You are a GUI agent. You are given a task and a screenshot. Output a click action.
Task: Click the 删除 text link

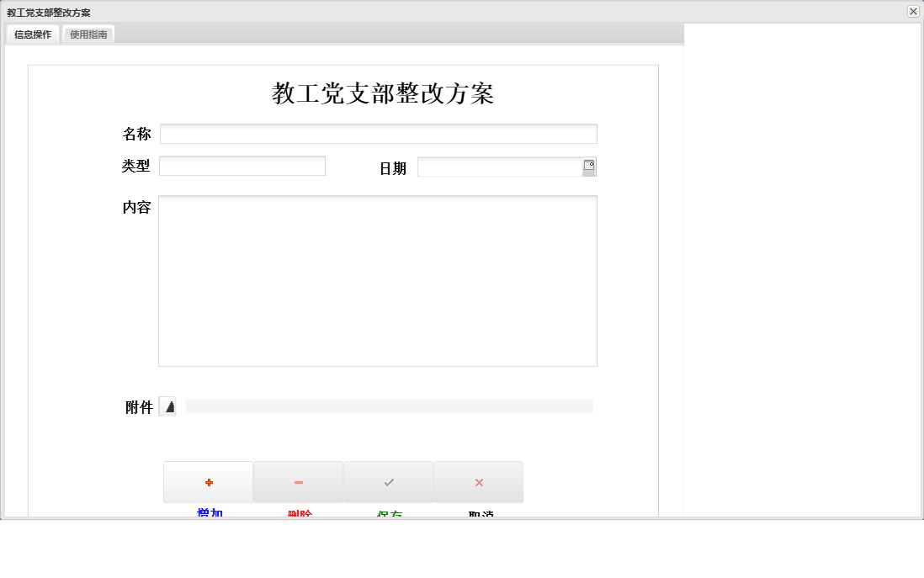pos(298,512)
